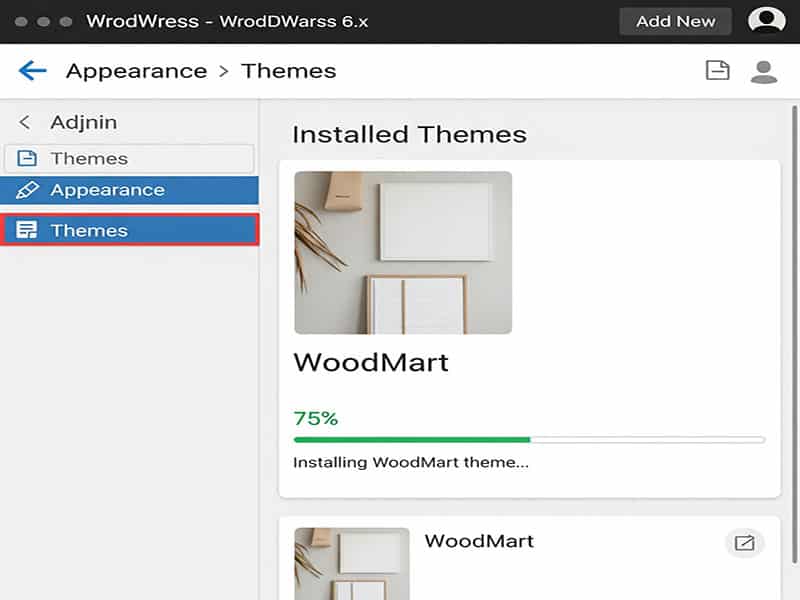Click the WoodMart name on second card

click(x=479, y=541)
